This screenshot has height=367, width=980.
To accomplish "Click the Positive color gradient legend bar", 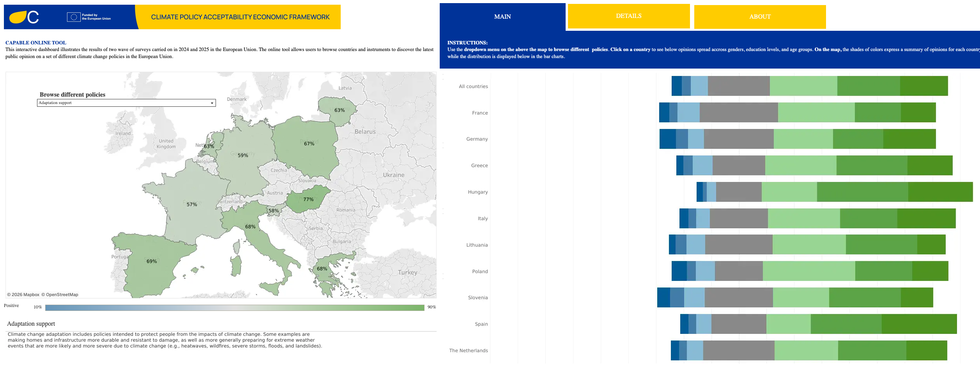I will click(235, 308).
